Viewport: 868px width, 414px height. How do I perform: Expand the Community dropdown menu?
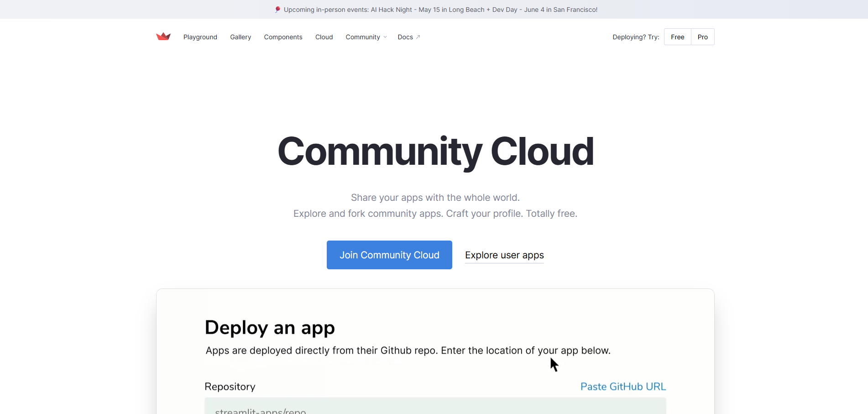click(x=366, y=37)
